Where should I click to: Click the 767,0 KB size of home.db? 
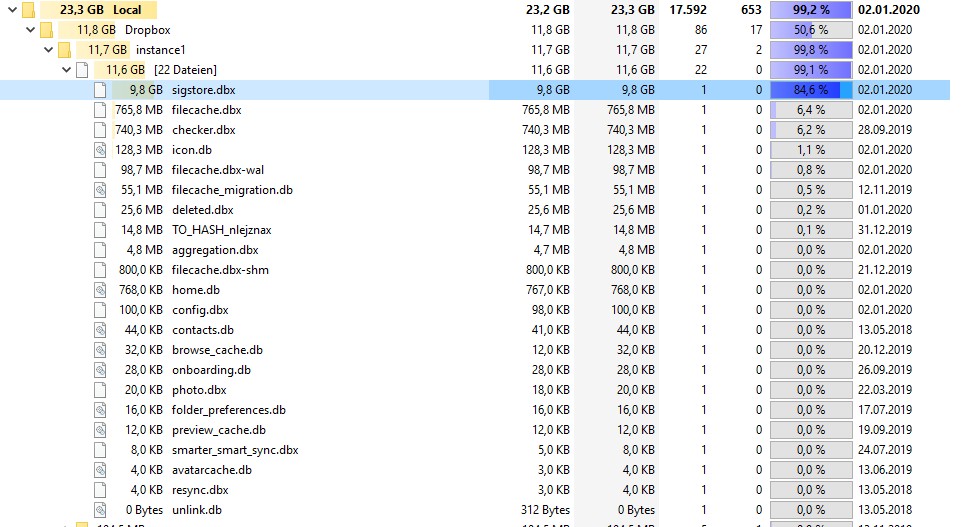(548, 290)
